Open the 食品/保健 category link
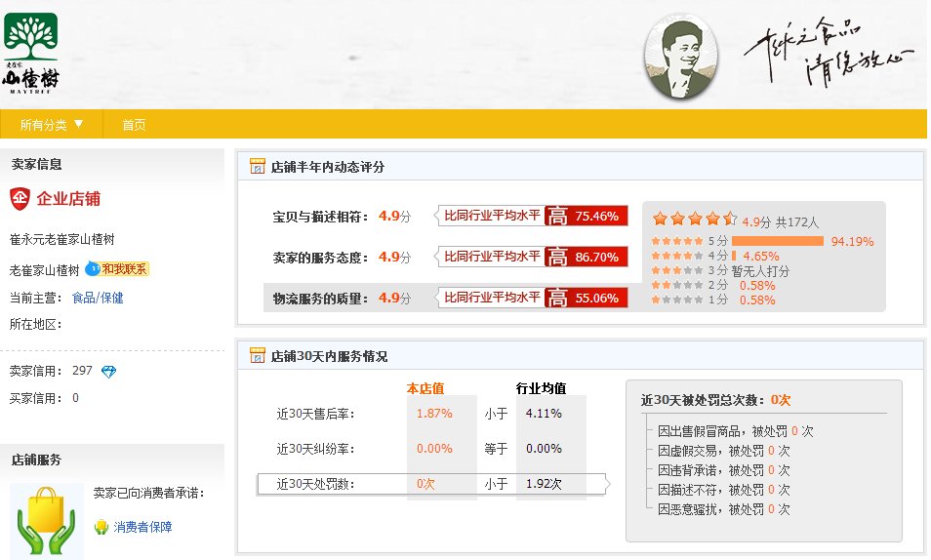 98,298
